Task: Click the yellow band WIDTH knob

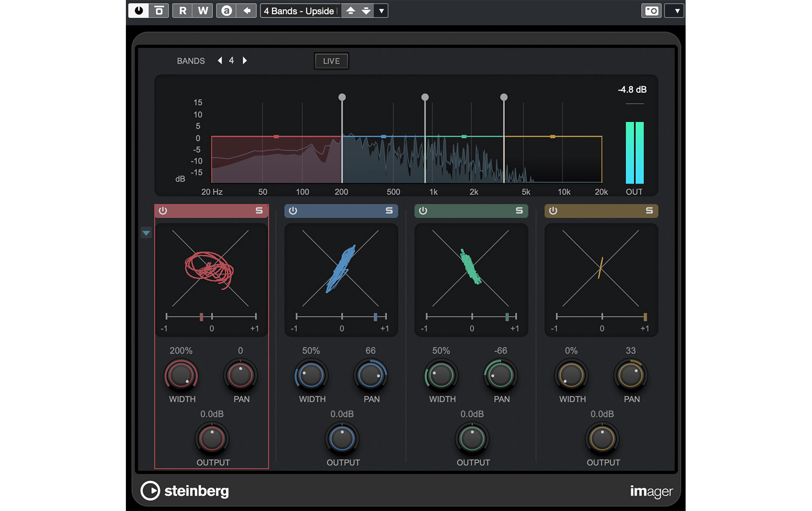Action: [571, 376]
